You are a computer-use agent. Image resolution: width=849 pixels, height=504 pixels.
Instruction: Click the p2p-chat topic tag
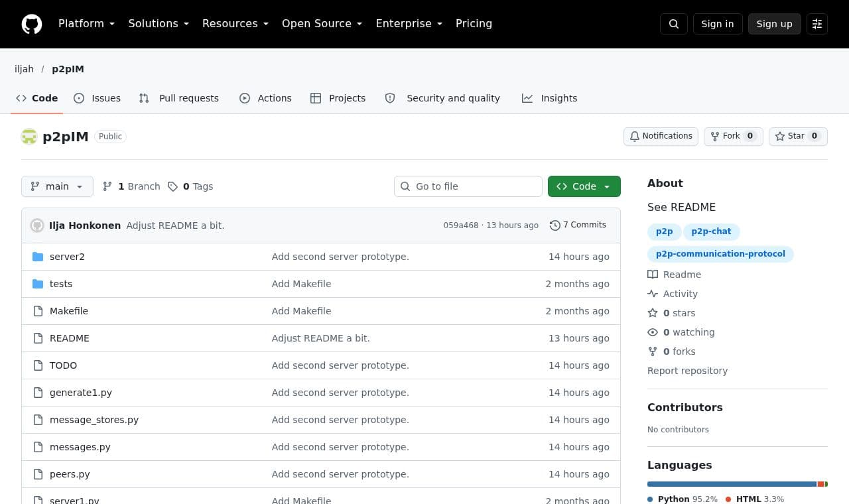tap(711, 231)
